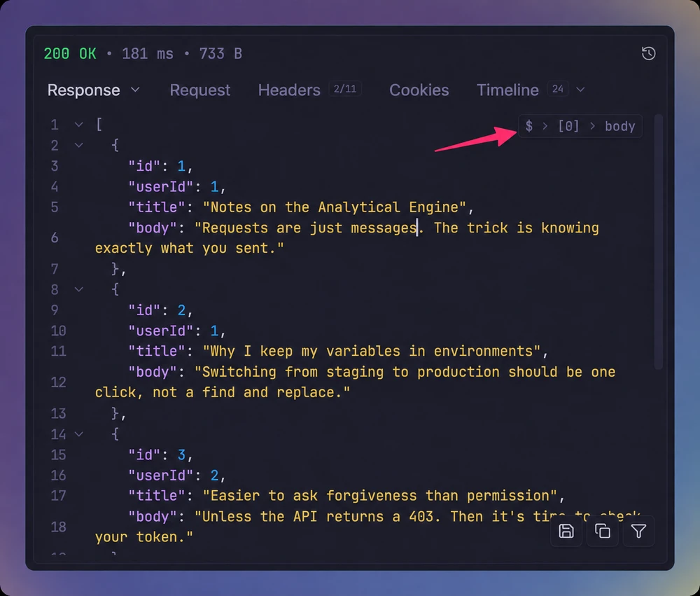Viewport: 700px width, 596px height.
Task: Click "click, not a find and replace." text
Action: [223, 392]
